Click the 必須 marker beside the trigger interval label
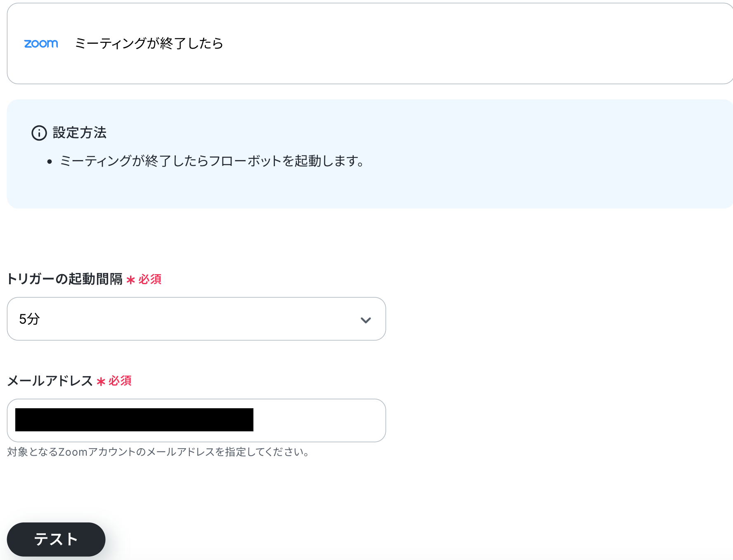 click(150, 280)
